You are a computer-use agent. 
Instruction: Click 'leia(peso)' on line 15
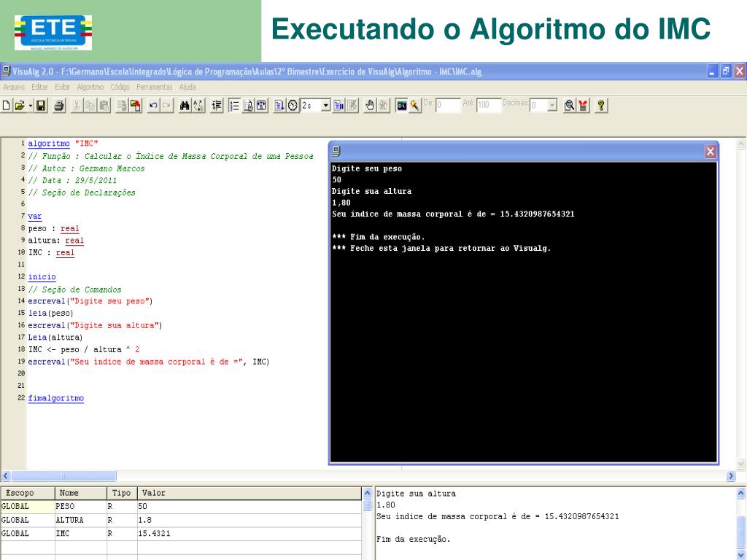click(50, 313)
